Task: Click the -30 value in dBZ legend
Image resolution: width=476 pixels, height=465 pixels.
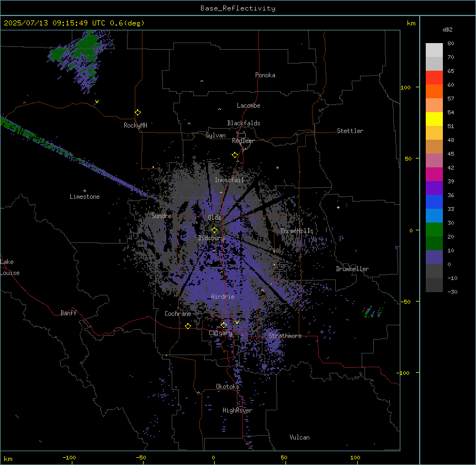Action: click(452, 292)
